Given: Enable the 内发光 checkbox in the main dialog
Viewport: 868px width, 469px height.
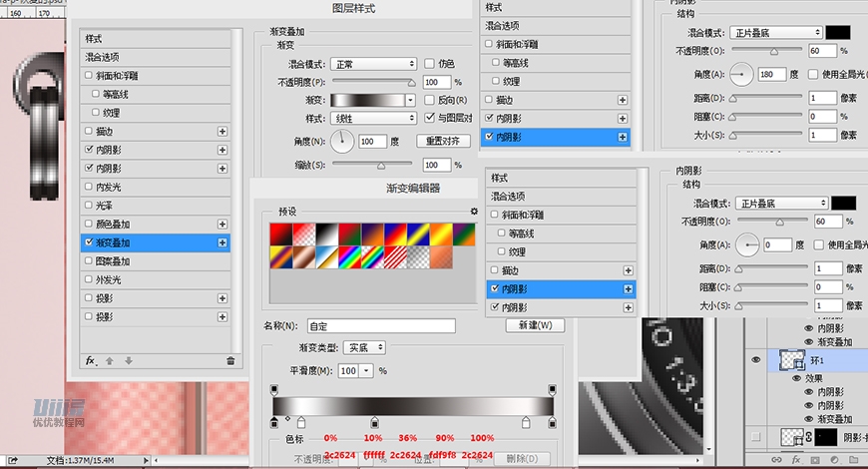Looking at the screenshot, I should click(89, 187).
